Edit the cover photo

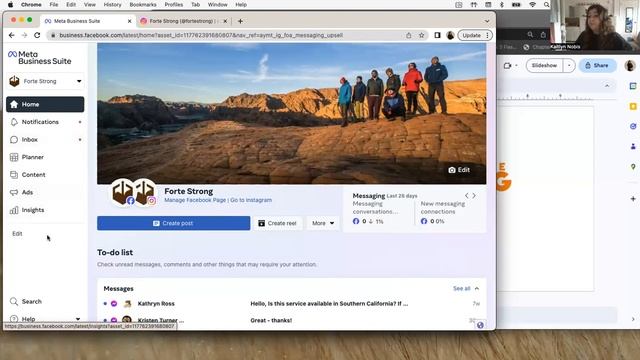pyautogui.click(x=459, y=170)
